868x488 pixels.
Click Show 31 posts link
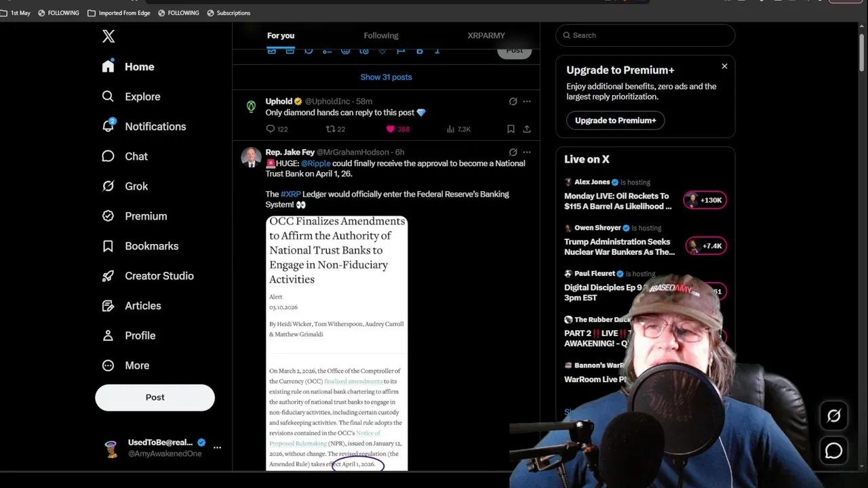point(386,77)
